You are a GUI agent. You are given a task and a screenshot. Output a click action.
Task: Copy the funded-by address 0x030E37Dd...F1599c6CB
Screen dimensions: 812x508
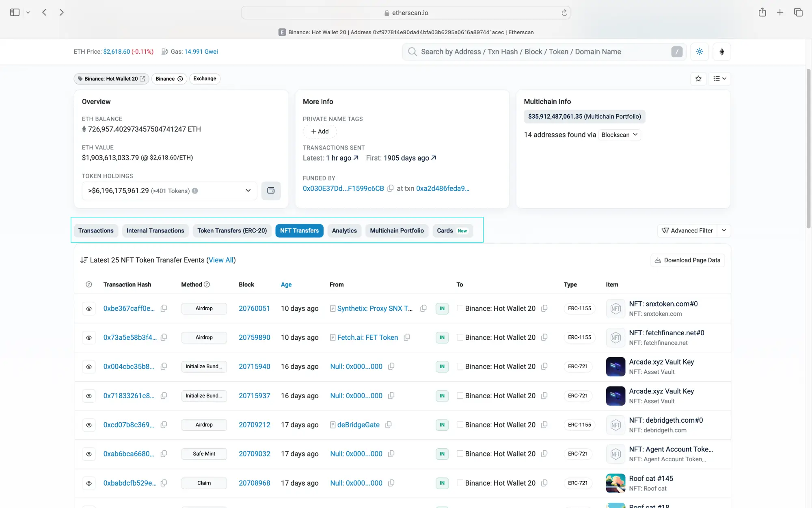click(x=390, y=189)
